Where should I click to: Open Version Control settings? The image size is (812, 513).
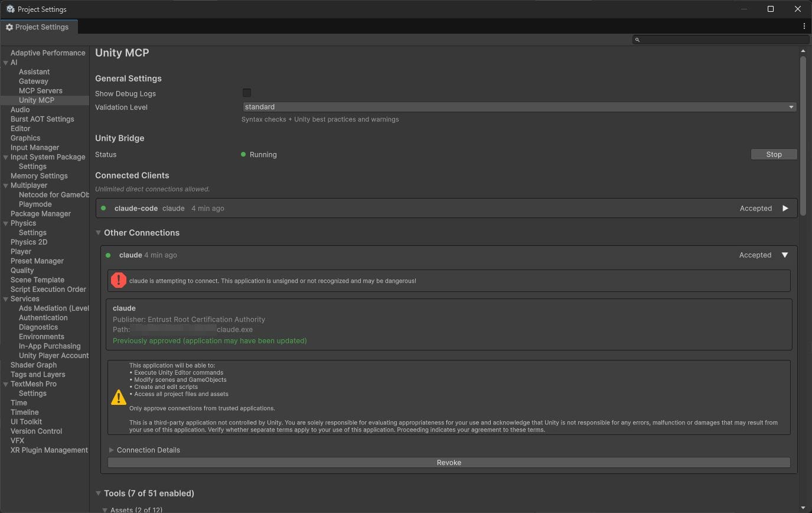click(37, 431)
